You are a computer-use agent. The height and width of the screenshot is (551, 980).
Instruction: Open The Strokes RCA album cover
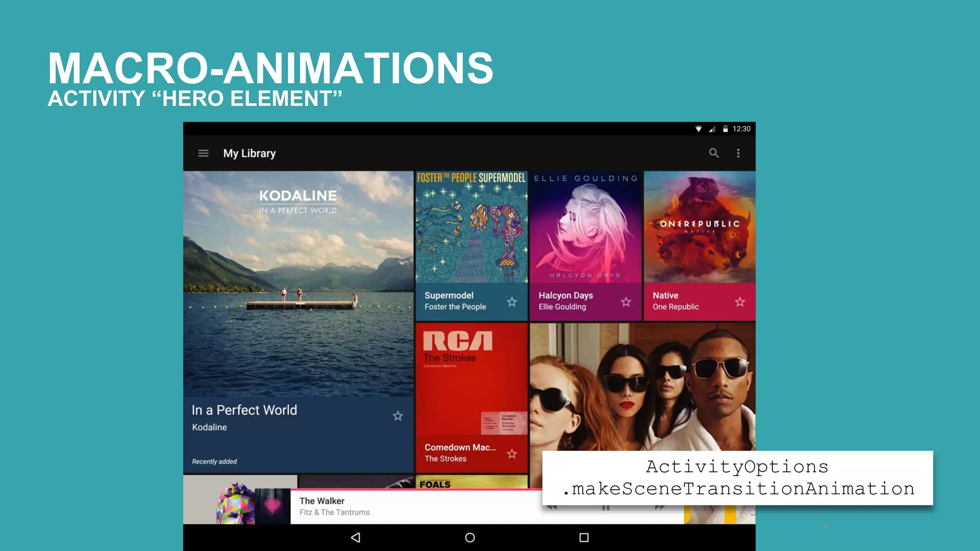coord(472,379)
